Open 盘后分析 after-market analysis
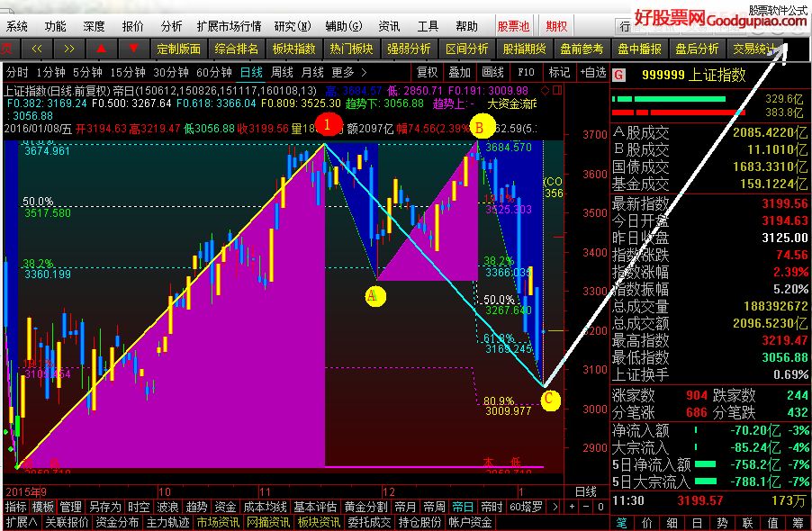The image size is (812, 531). pos(697,49)
